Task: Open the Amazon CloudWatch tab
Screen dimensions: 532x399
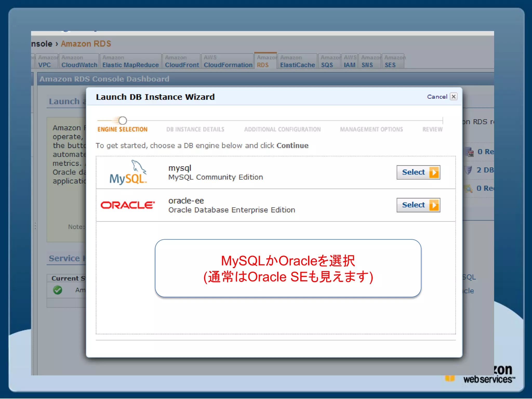Action: (x=79, y=61)
